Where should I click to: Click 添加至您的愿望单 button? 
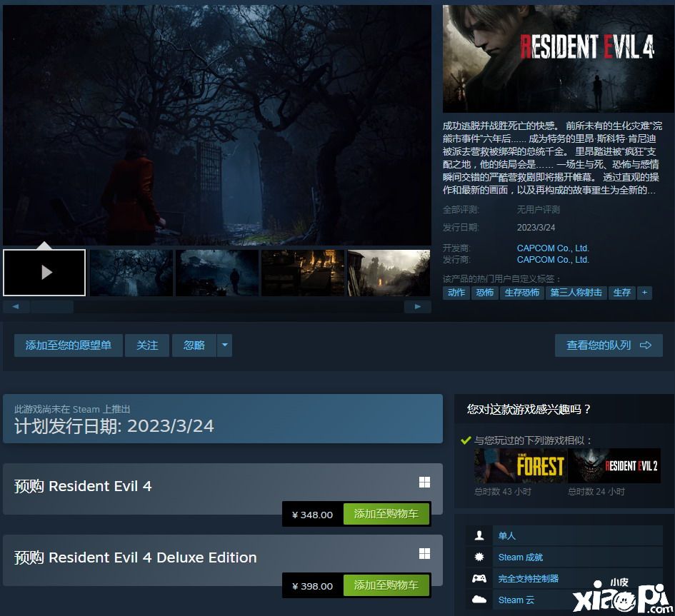(x=69, y=345)
